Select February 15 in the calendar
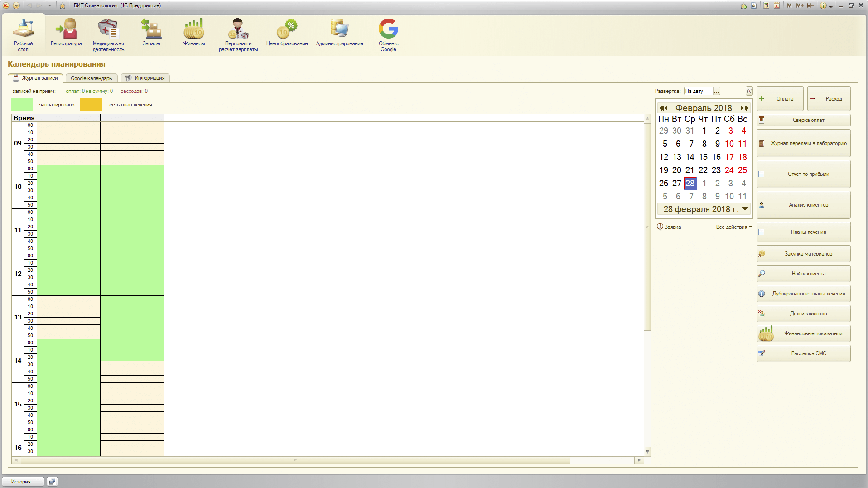 click(x=703, y=157)
